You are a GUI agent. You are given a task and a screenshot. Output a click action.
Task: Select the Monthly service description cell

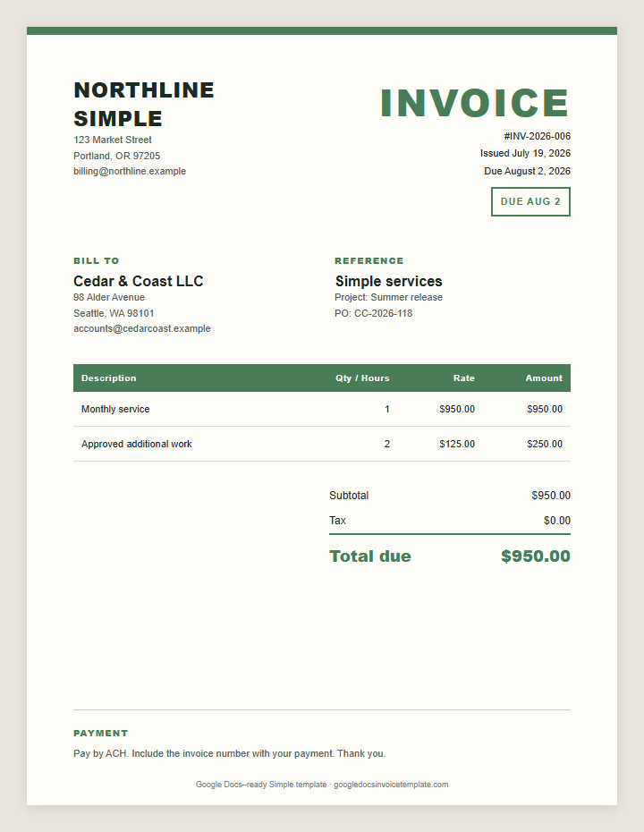point(115,409)
